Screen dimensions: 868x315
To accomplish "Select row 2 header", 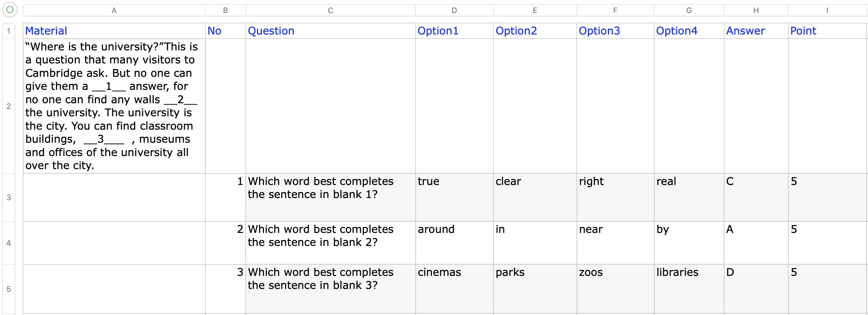I will (x=9, y=106).
